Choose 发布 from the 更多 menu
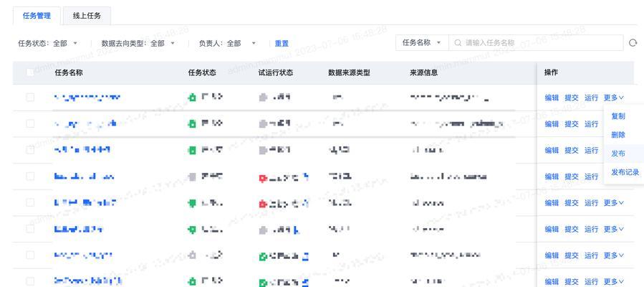 [x=617, y=154]
